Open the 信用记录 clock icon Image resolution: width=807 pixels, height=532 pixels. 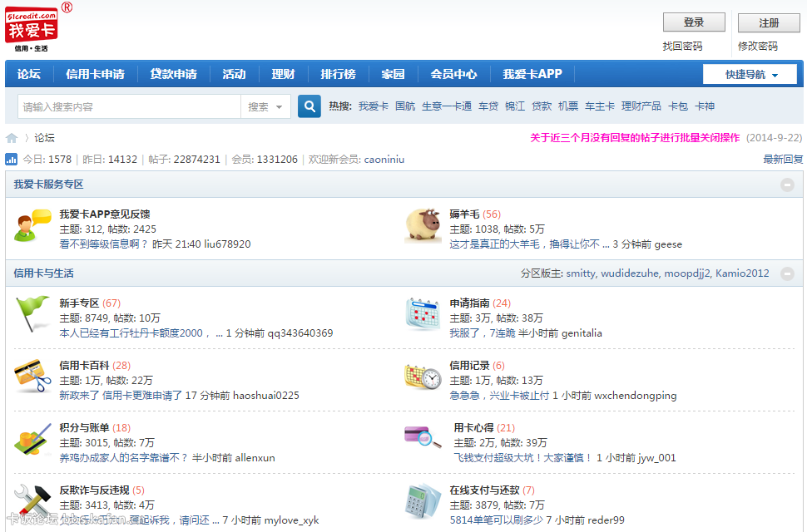423,377
